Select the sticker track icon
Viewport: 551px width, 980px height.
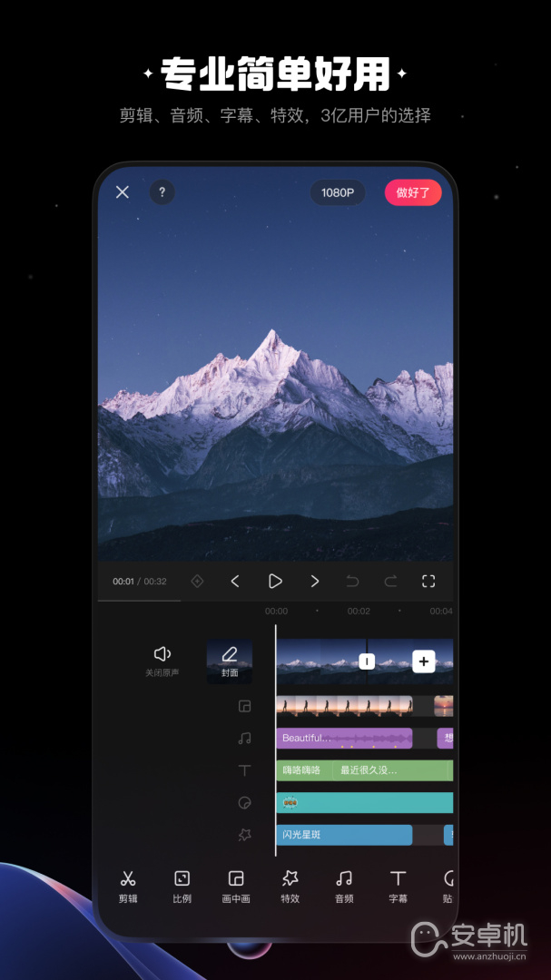(244, 802)
